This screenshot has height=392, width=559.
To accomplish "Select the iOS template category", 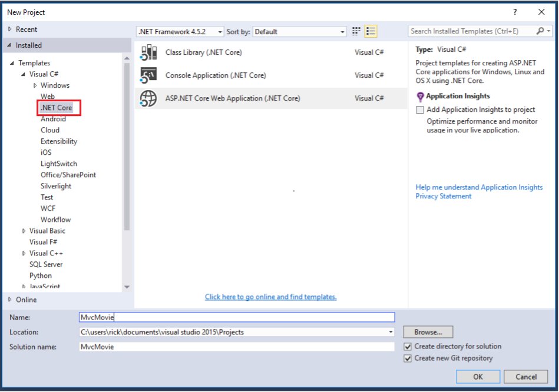I will tap(46, 152).
